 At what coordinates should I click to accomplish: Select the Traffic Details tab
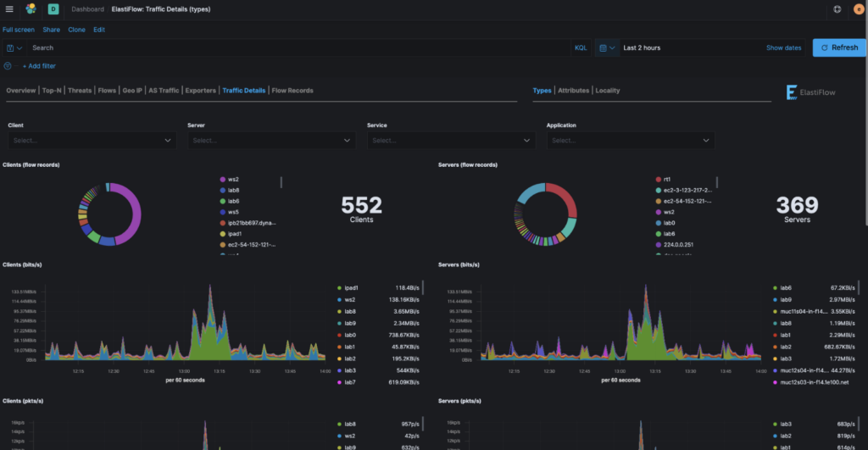click(243, 91)
